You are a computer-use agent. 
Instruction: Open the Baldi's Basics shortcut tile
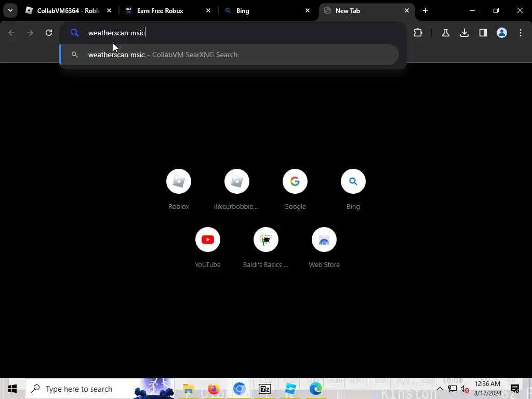pyautogui.click(x=266, y=248)
